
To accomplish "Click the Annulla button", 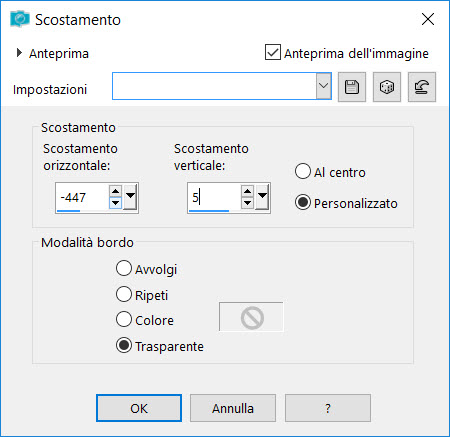I will point(233,408).
